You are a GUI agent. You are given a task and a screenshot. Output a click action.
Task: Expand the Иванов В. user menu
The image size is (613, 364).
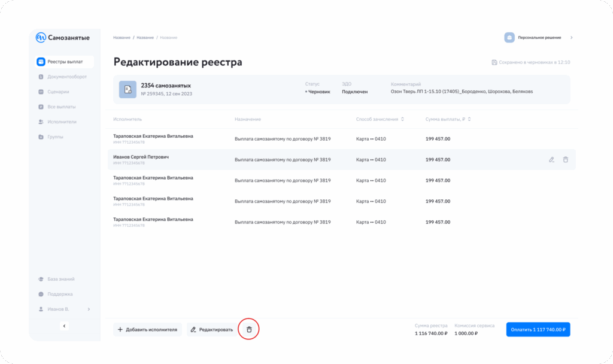89,309
